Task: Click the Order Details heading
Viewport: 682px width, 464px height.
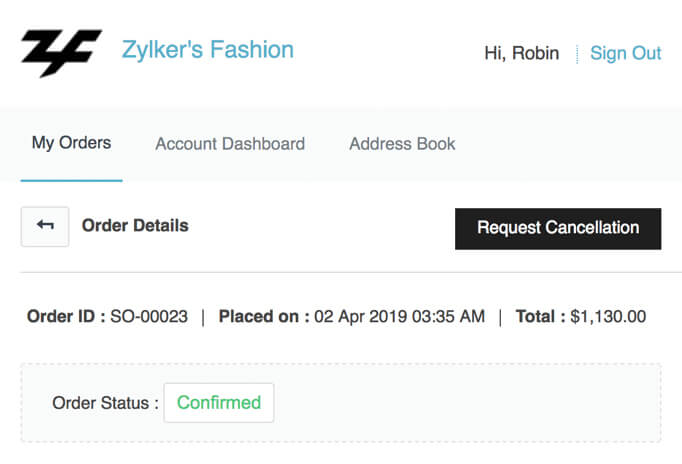Action: [x=135, y=226]
